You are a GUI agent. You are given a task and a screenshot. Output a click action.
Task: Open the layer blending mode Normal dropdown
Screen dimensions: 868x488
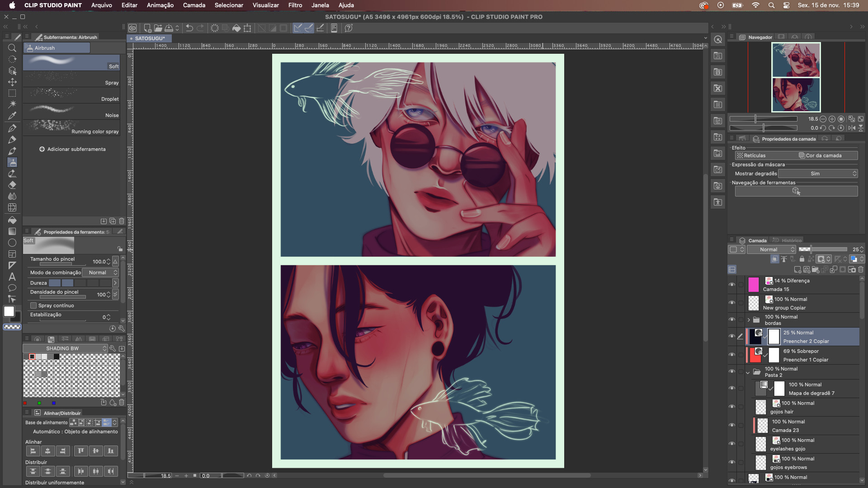771,249
